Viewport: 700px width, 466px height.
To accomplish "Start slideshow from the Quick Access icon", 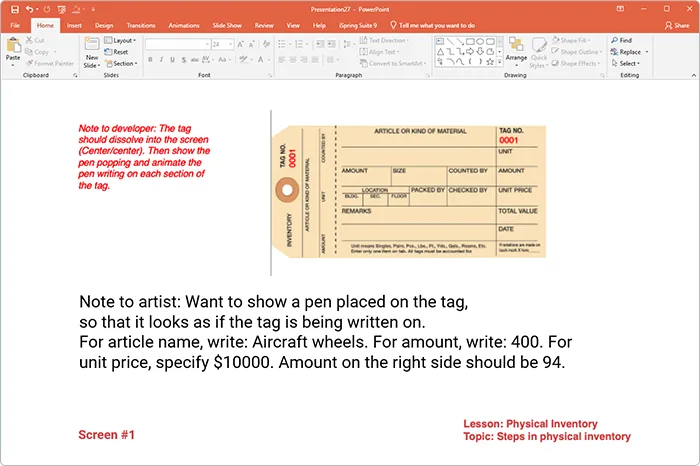I will coord(62,9).
